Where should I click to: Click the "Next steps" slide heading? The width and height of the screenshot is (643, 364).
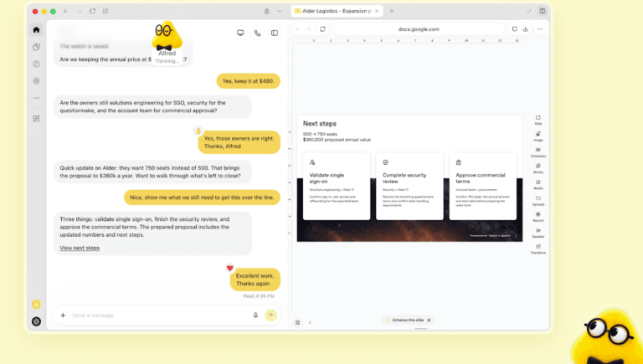click(320, 123)
